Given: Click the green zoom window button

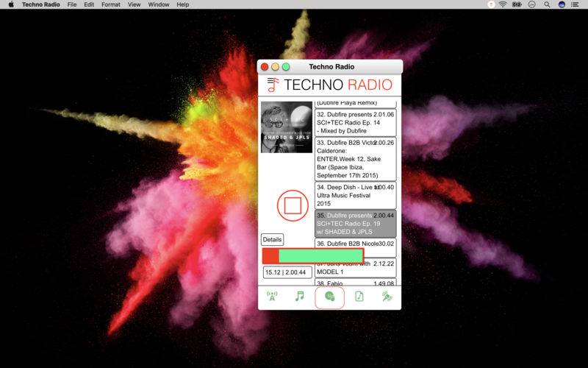Looking at the screenshot, I should (286, 66).
